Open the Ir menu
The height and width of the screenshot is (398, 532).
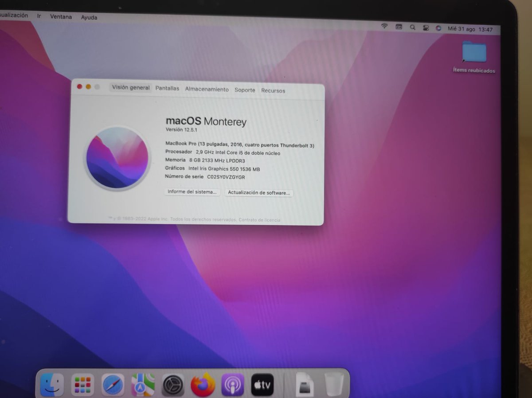tap(39, 16)
